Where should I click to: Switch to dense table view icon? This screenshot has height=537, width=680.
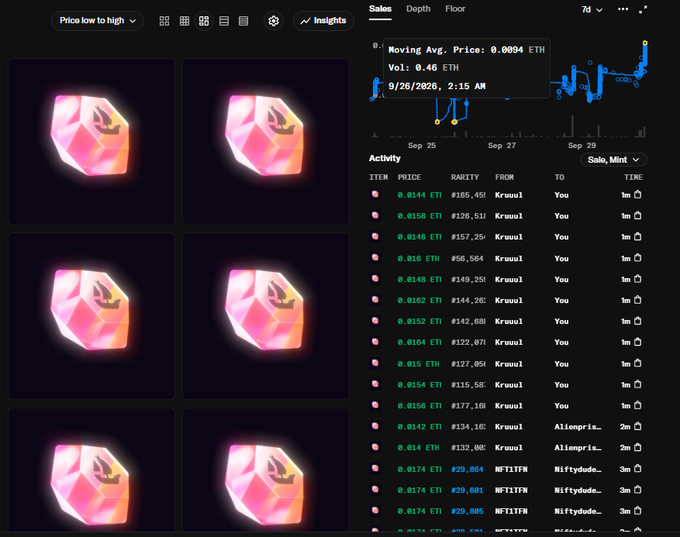(243, 21)
